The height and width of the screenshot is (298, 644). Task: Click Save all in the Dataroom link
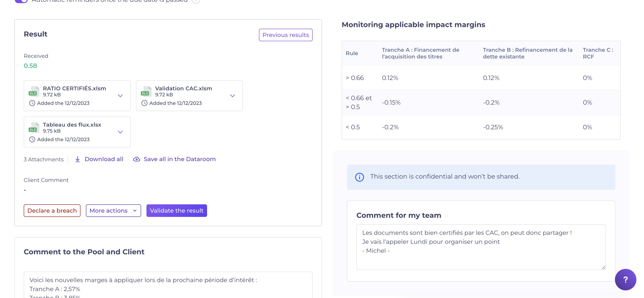click(x=180, y=159)
